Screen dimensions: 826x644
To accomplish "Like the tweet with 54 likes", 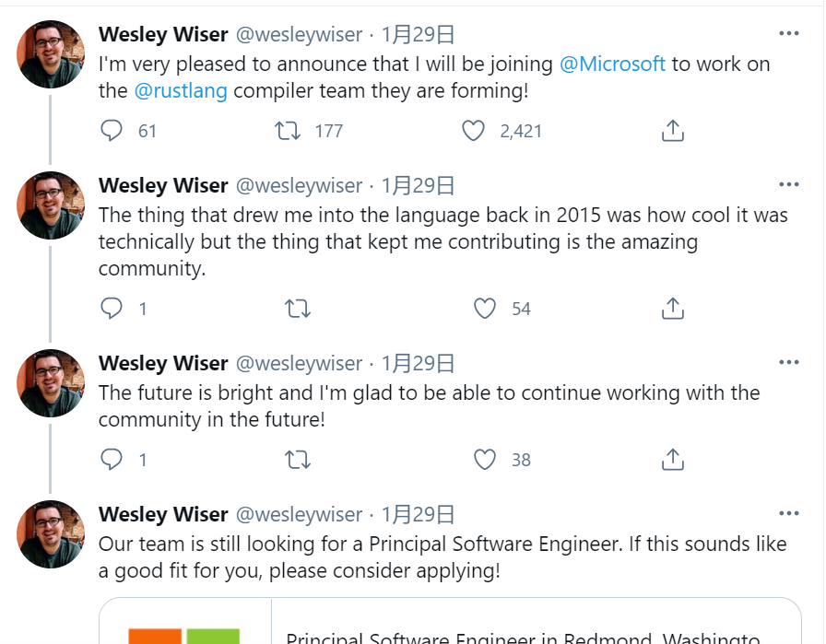I will 485,308.
